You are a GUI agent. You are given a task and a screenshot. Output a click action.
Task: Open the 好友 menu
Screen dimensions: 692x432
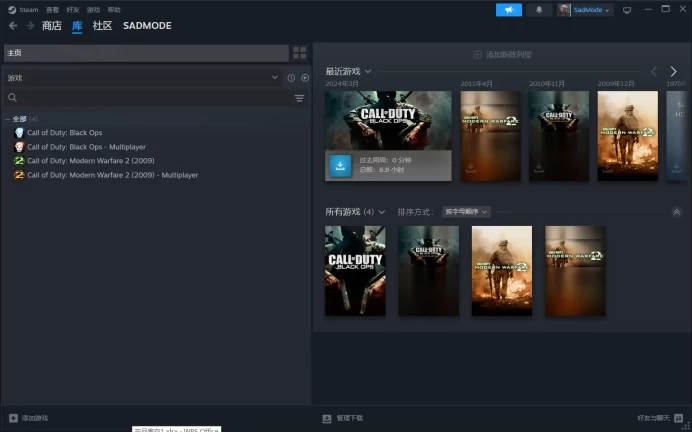[x=72, y=10]
